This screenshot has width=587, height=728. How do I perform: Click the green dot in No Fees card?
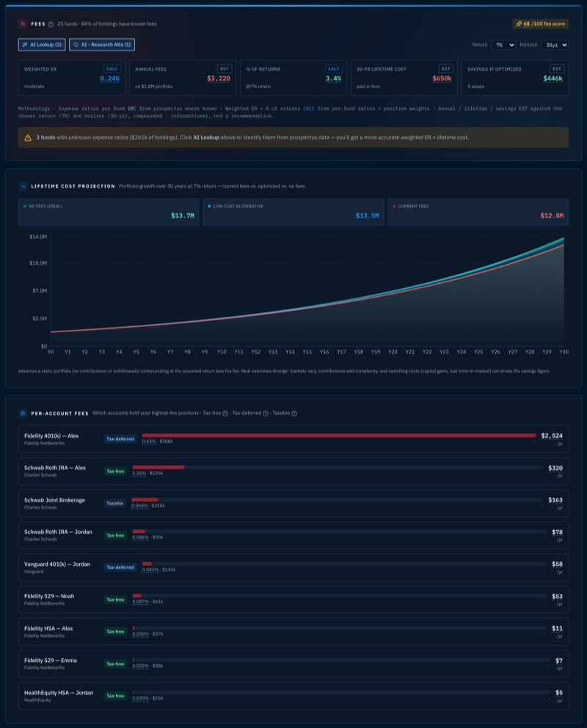coord(25,206)
